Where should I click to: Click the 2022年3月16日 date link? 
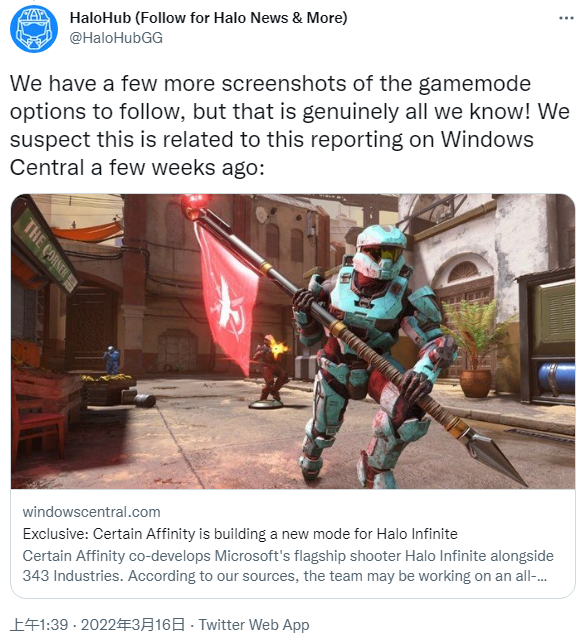pos(132,625)
